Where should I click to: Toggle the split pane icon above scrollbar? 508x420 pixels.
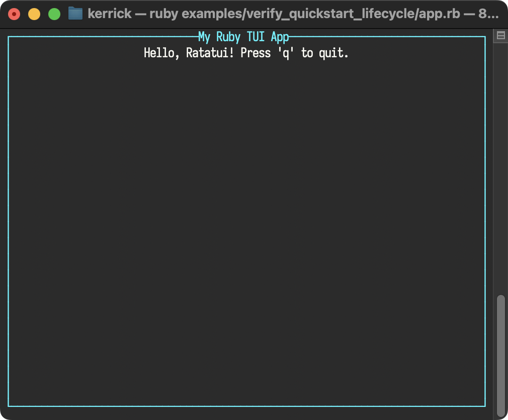point(501,35)
